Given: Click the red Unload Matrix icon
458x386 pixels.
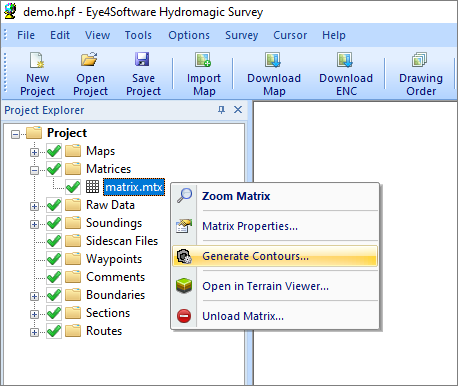Looking at the screenshot, I should click(x=184, y=316).
